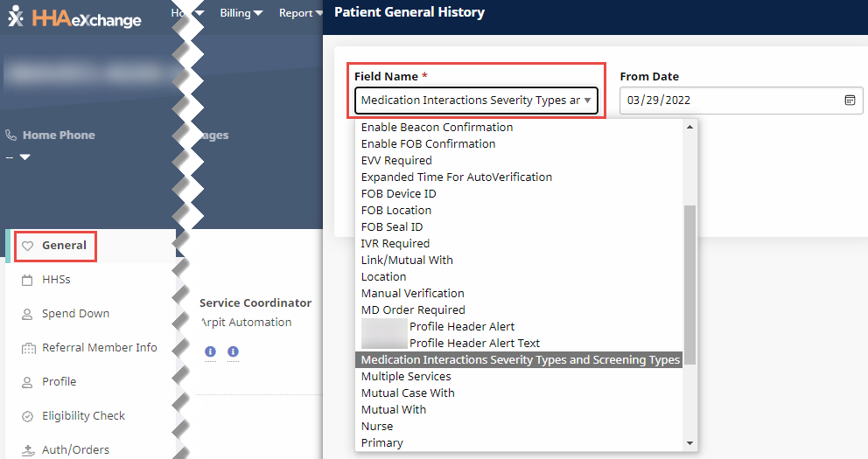
Task: Click the calendar icon beside HHSs
Action: 26,280
